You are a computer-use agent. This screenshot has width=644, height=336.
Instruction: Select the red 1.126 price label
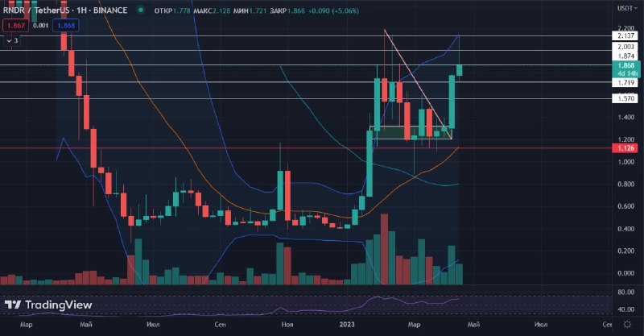[625, 148]
